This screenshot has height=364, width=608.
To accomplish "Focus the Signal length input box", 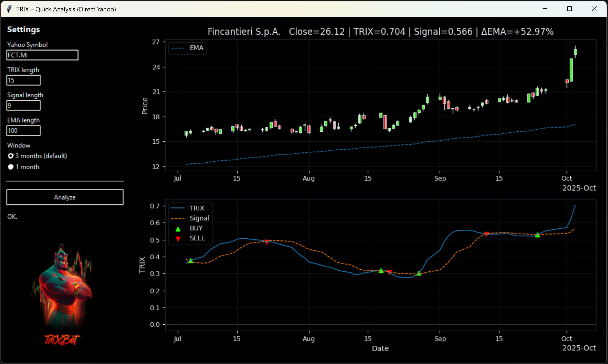I will (x=23, y=106).
